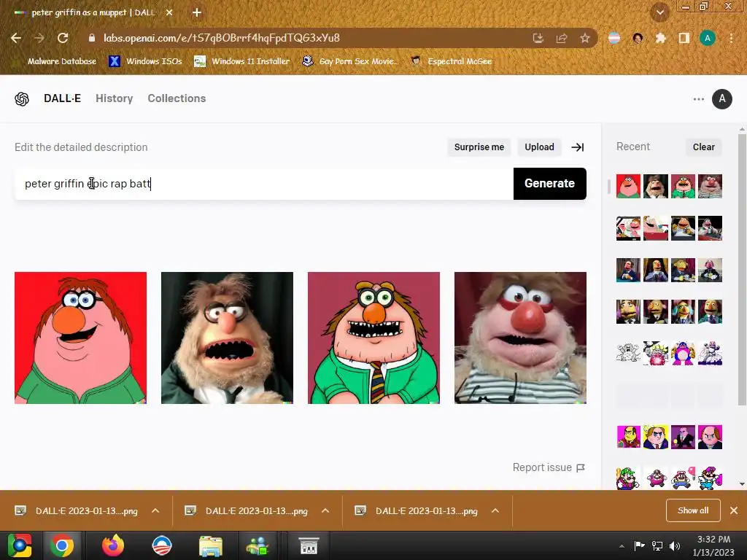Viewport: 747px width, 560px height.
Task: Click the Report issue link
Action: [x=549, y=468]
